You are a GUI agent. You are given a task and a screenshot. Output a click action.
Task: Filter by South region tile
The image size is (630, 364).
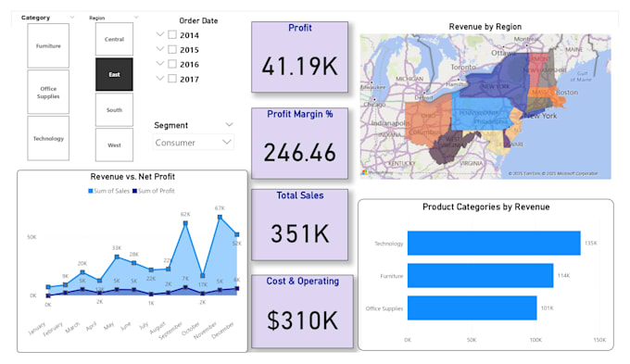pyautogui.click(x=114, y=109)
